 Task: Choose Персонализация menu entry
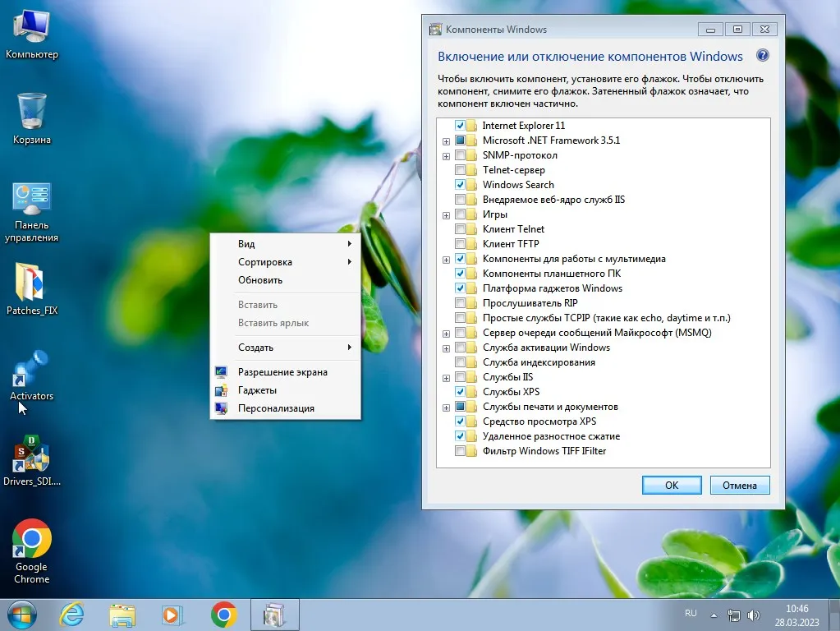[286, 408]
